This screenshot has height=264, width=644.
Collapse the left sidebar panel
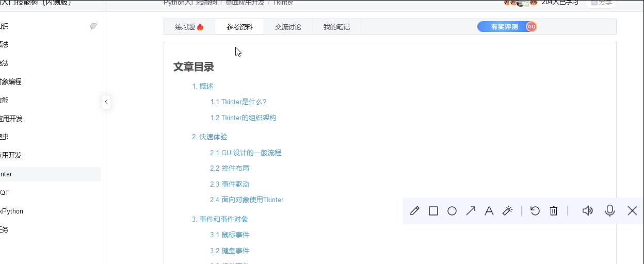(106, 102)
